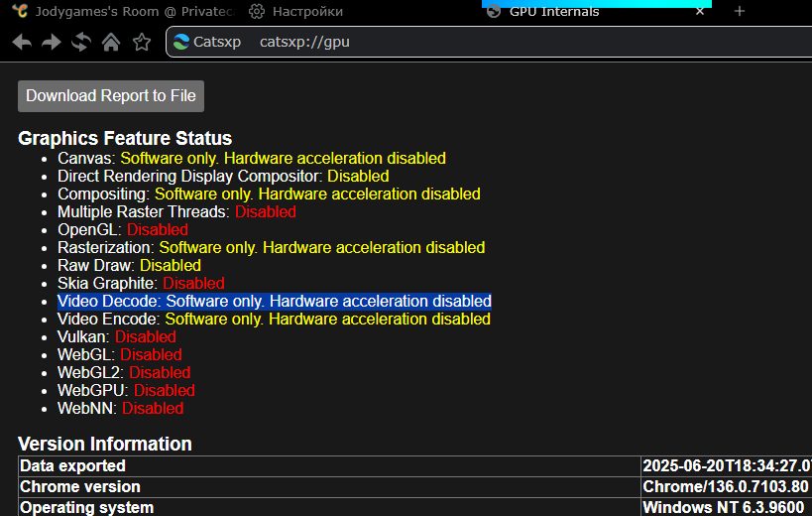Screen dimensions: 812x516
Task: Click the Graphics Feature Status heading
Action: coord(125,138)
